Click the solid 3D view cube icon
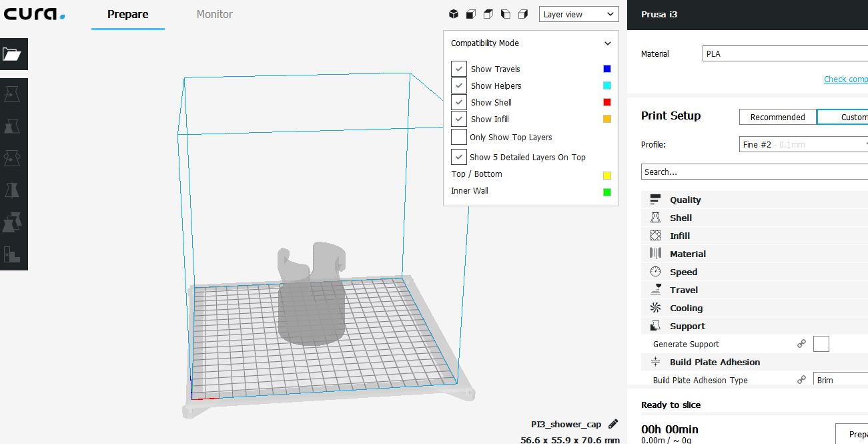Viewport: 868px width, 444px height. click(x=453, y=14)
